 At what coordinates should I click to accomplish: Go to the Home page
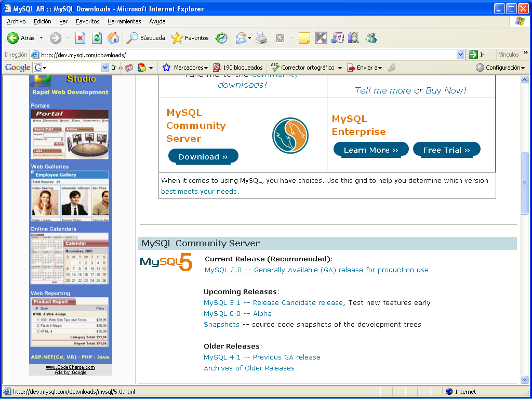[113, 38]
